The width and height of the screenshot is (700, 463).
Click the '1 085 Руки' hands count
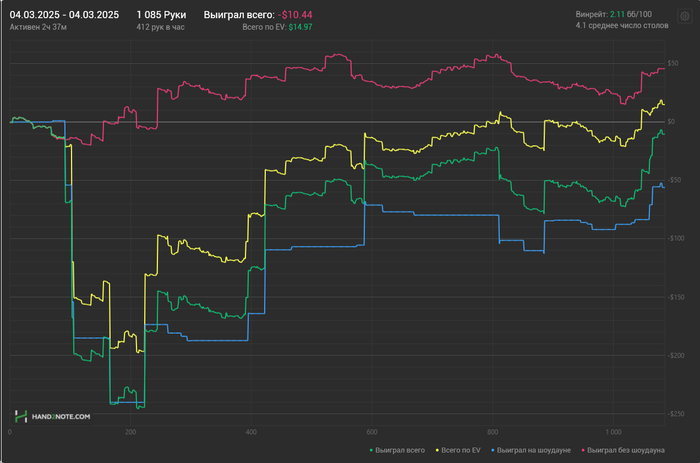click(x=161, y=15)
